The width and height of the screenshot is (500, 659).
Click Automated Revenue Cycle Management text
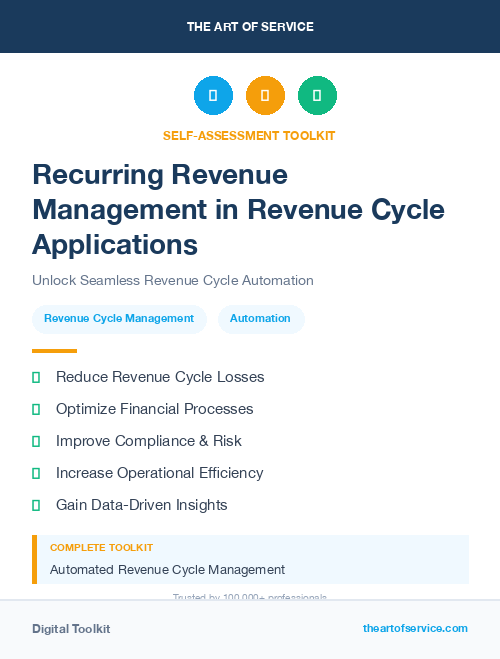(x=167, y=570)
